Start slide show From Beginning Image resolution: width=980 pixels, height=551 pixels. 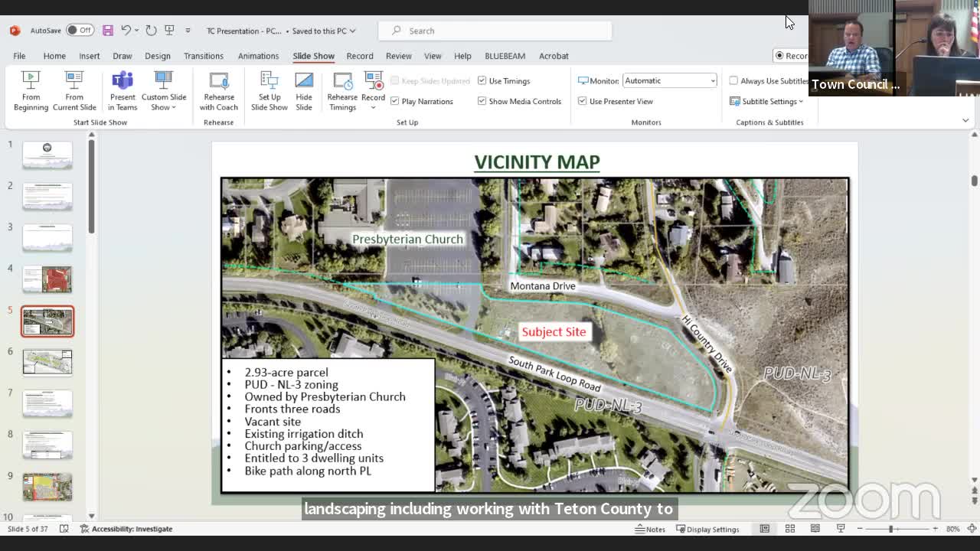31,90
